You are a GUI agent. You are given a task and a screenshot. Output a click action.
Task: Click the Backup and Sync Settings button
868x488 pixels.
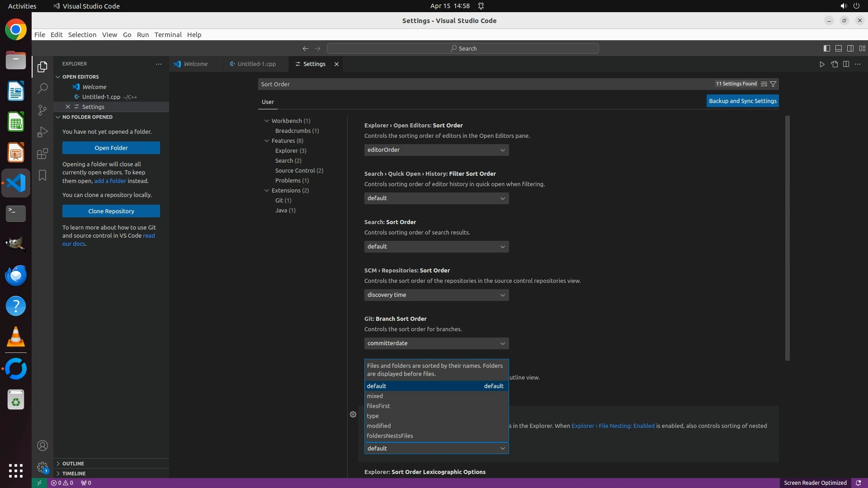coord(742,101)
